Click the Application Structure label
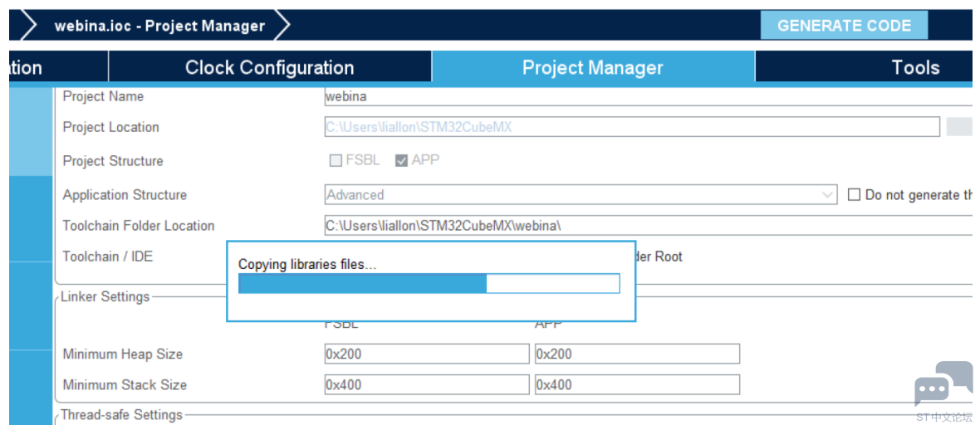Screen dimensions: 980x430 [125, 194]
